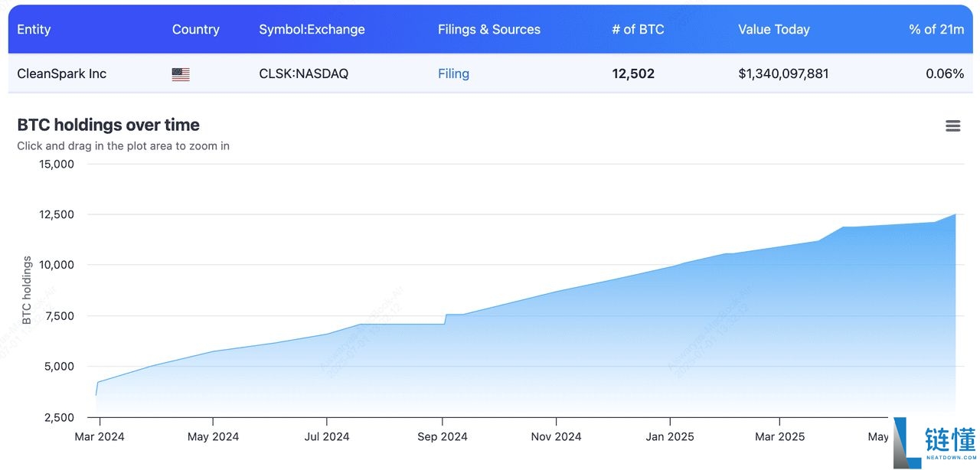Click the United States flag icon
The height and width of the screenshot is (470, 980).
click(181, 74)
